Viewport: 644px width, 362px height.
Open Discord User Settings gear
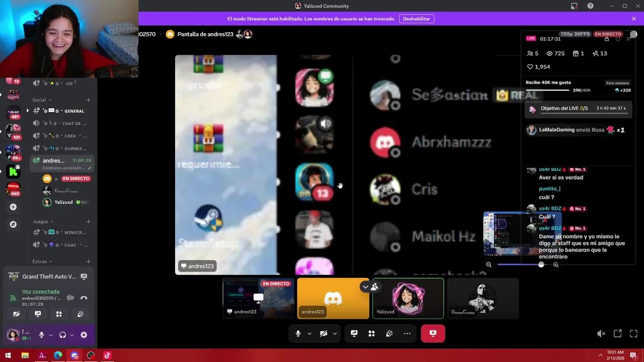coord(84,335)
